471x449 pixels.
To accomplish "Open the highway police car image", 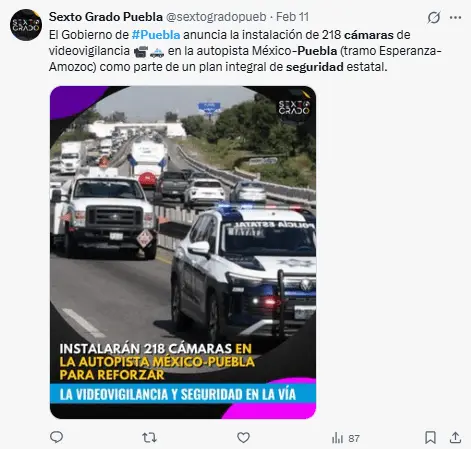I will click(x=183, y=252).
